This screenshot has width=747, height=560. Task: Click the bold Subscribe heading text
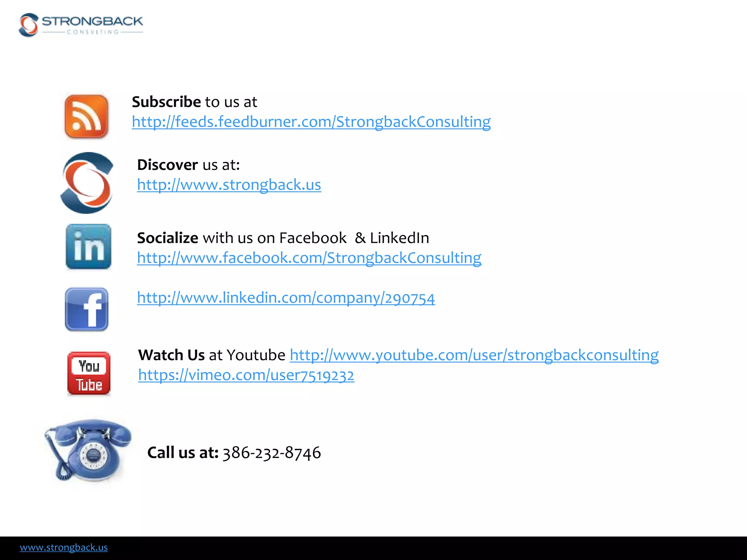click(166, 102)
